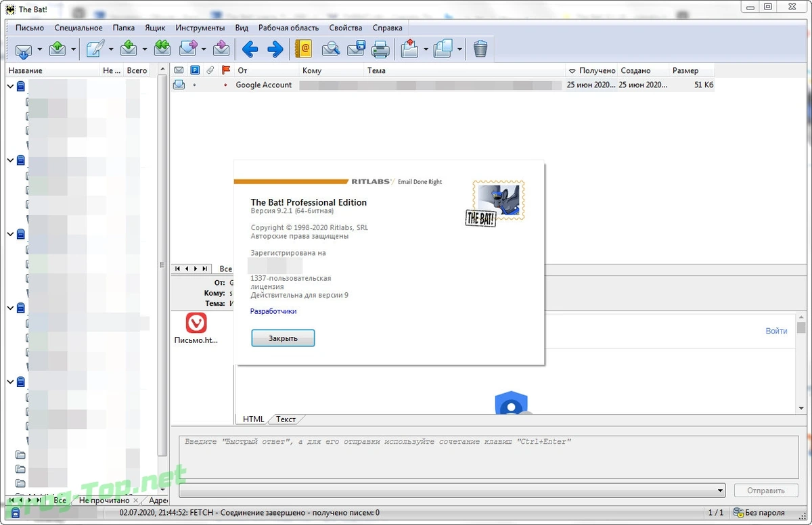Viewport: 812px width, 525px height.
Task: Open the combo box below quick reply field
Action: [x=452, y=490]
